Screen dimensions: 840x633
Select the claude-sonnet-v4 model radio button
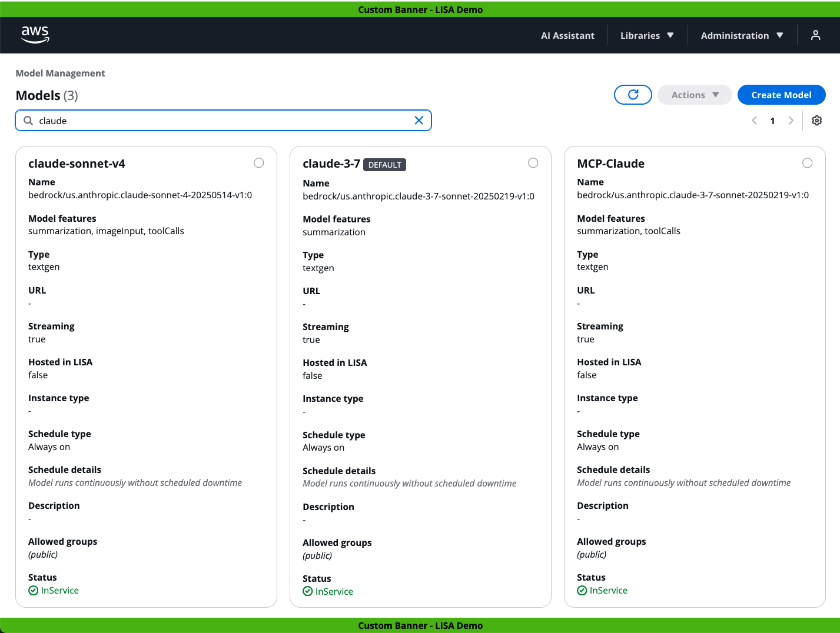(x=258, y=163)
